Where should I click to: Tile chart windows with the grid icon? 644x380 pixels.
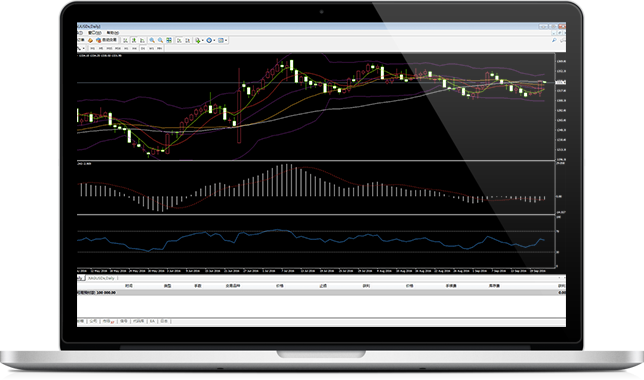[x=169, y=40]
